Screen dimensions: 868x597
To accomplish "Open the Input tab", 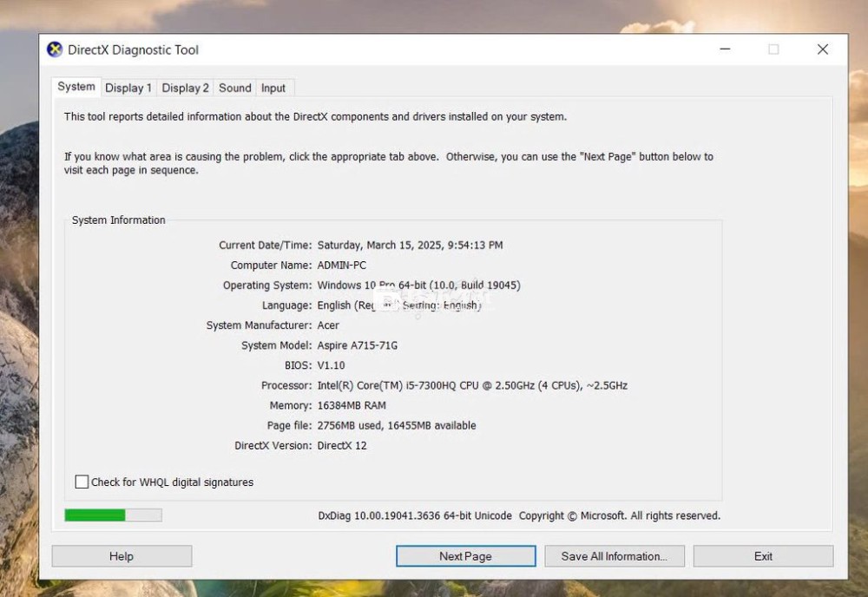I will (x=273, y=88).
